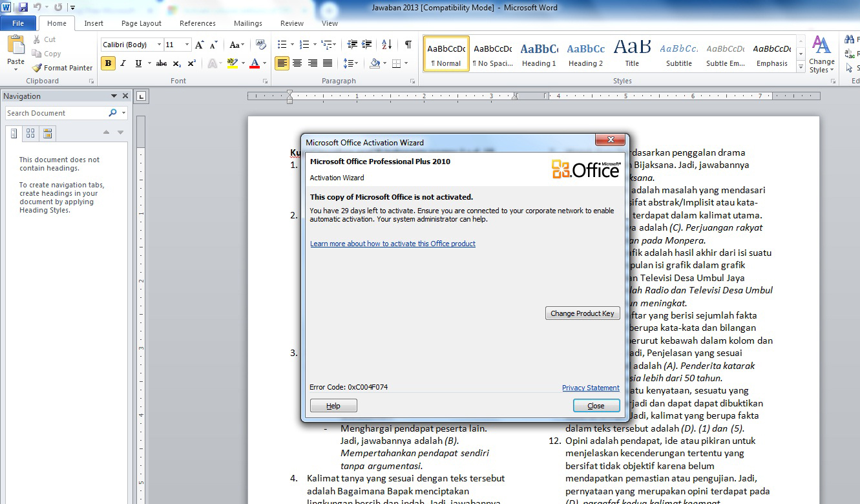The width and height of the screenshot is (860, 504).
Task: Open the Line Spacing dropdown
Action: click(x=351, y=63)
